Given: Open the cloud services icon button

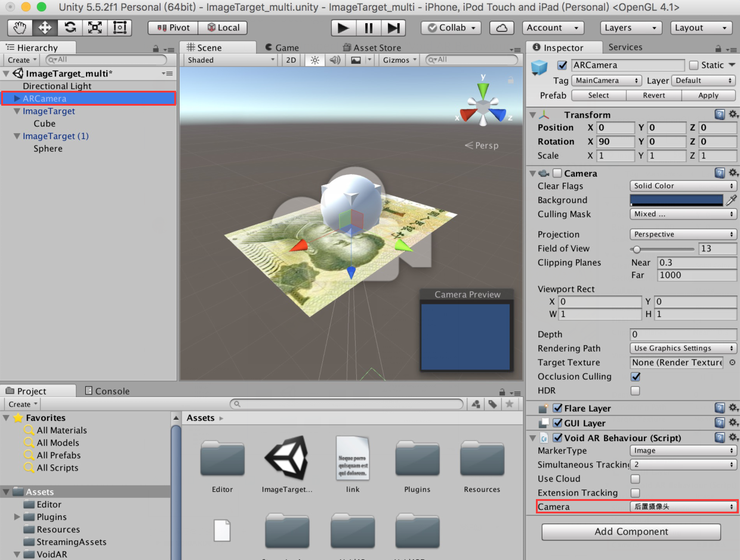Looking at the screenshot, I should (502, 27).
